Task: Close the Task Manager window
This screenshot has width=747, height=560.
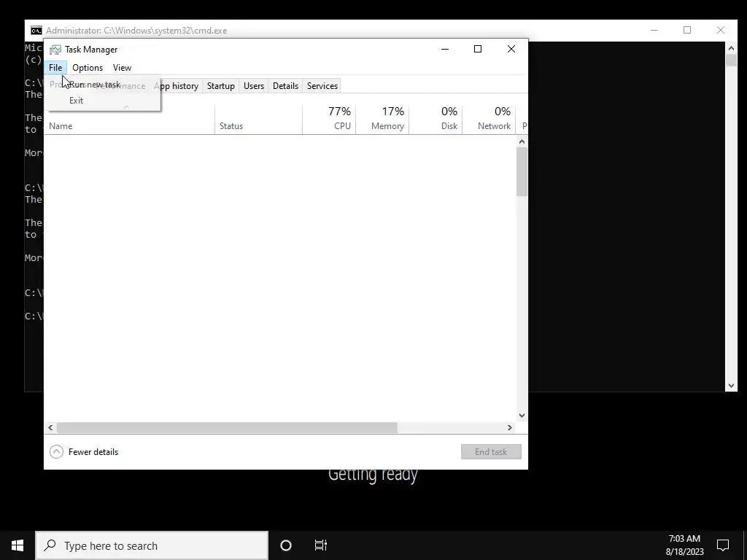Action: click(x=511, y=49)
